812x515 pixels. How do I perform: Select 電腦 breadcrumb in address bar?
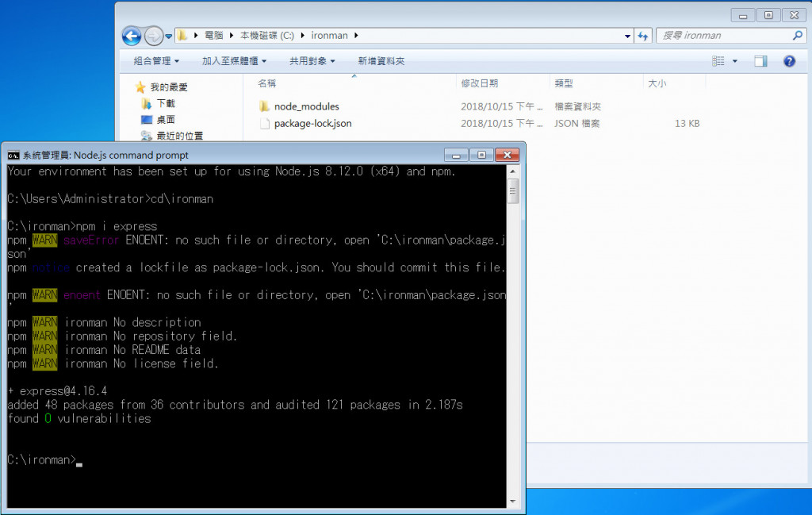coord(214,35)
